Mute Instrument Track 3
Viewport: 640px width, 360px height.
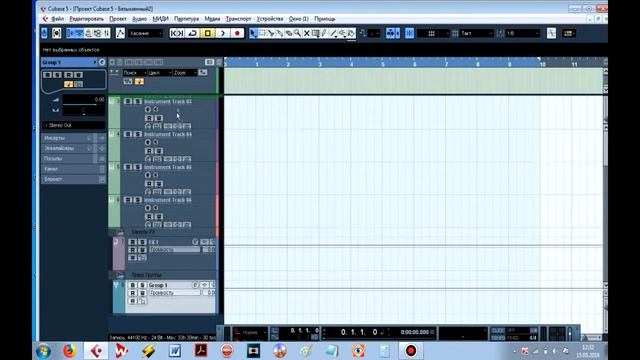(128, 101)
